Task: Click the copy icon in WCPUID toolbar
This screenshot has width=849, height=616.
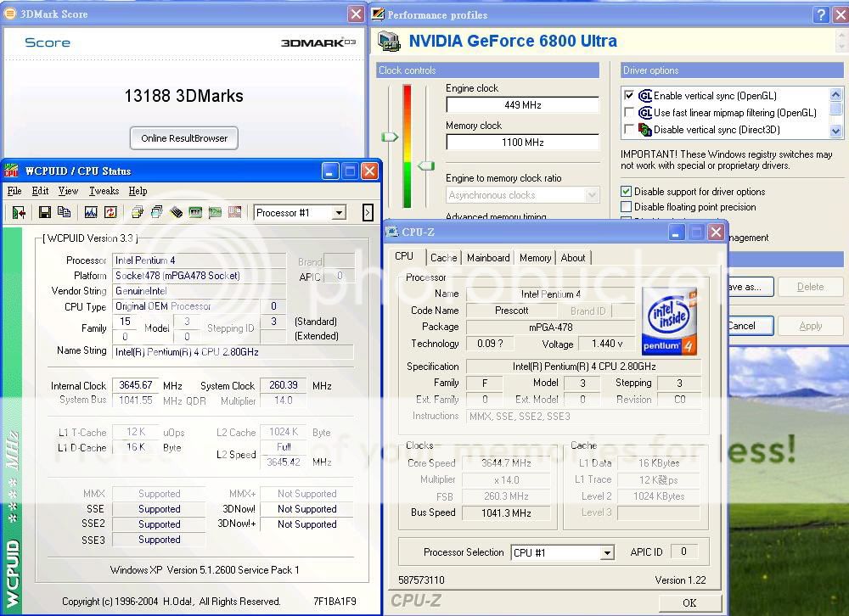Action: tap(64, 212)
